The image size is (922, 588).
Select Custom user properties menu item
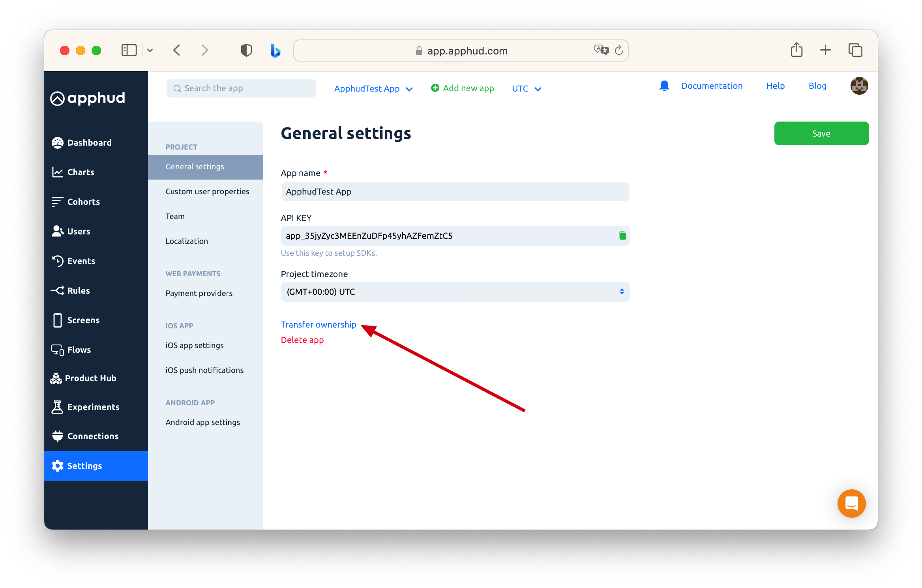207,191
